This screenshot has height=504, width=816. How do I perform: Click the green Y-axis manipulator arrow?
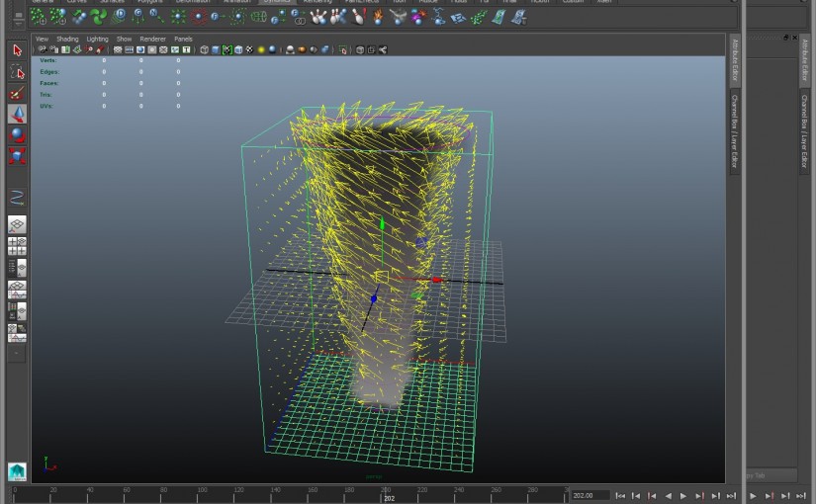click(382, 223)
